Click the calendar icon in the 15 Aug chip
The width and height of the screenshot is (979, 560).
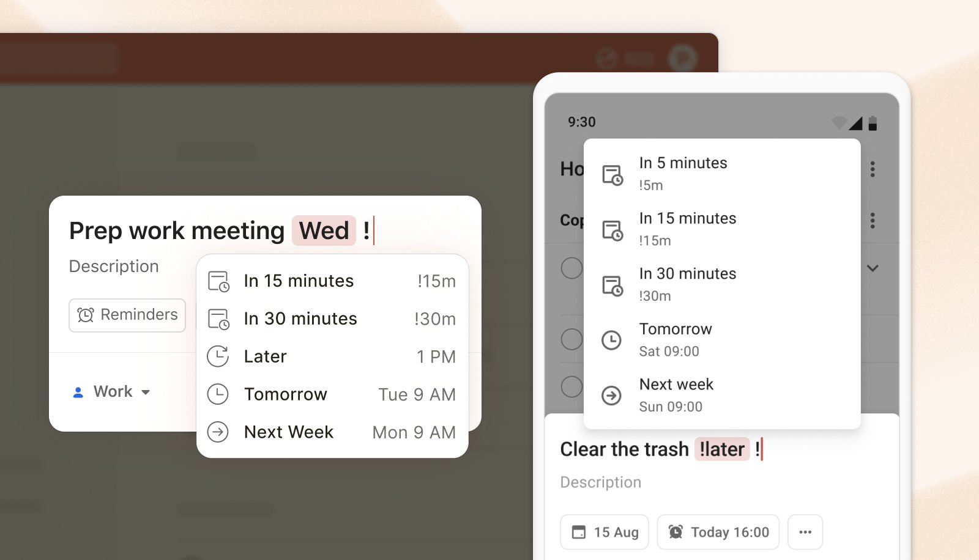[579, 532]
